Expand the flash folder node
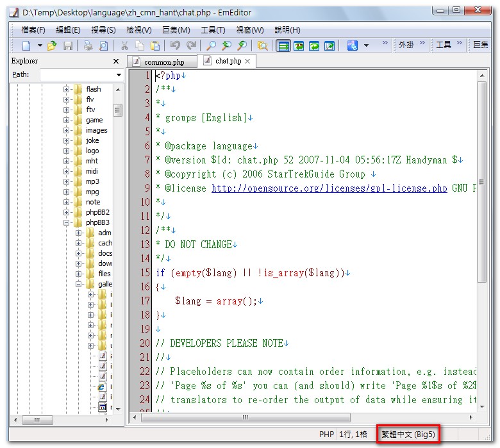 click(x=66, y=89)
